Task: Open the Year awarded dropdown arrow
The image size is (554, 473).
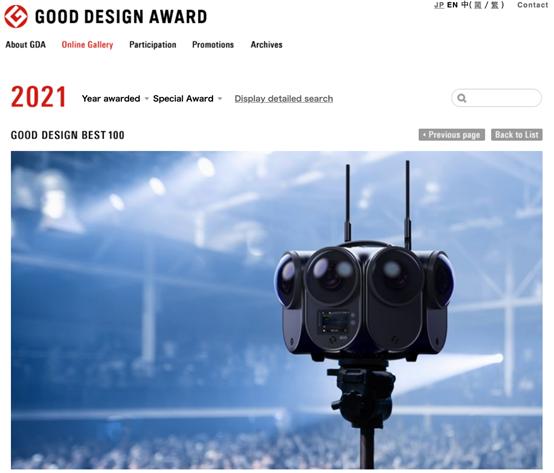Action: click(x=147, y=99)
